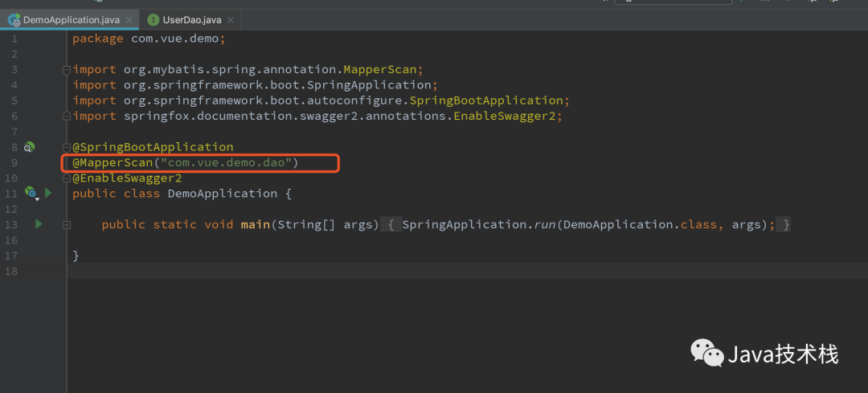Switch to the UserDao.java tab

(191, 20)
